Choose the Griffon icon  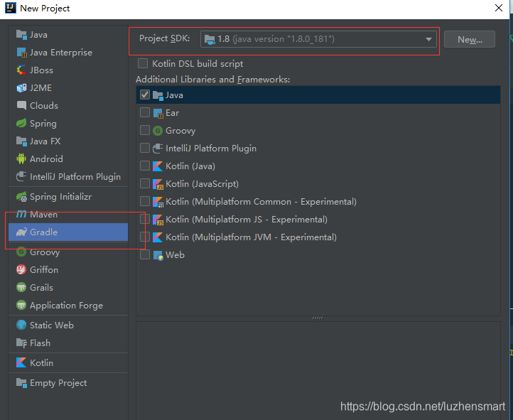tap(21, 270)
